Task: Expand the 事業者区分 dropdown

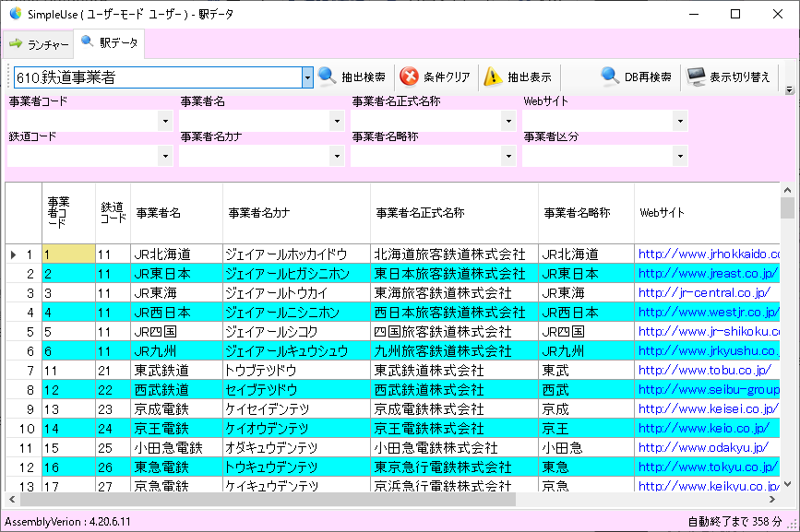Action: (x=681, y=156)
